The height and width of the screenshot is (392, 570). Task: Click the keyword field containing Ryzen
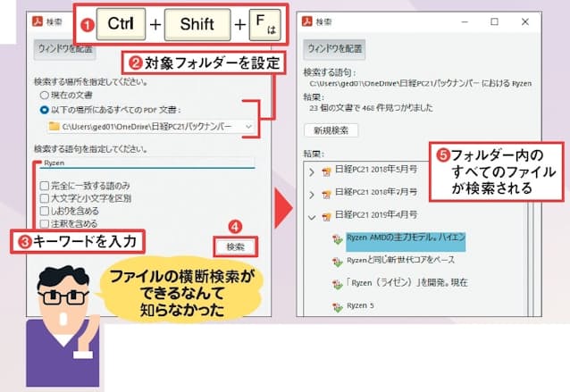[148, 163]
